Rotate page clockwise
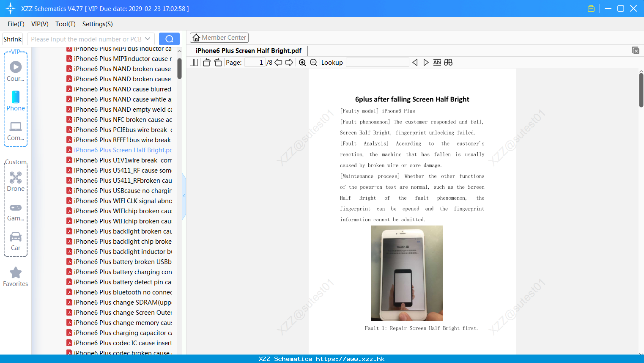 click(x=218, y=63)
